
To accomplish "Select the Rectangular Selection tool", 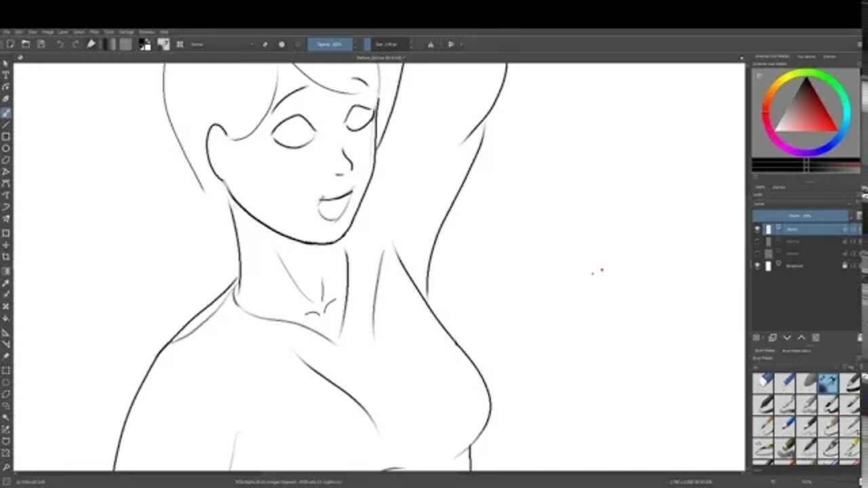I will 6,371.
